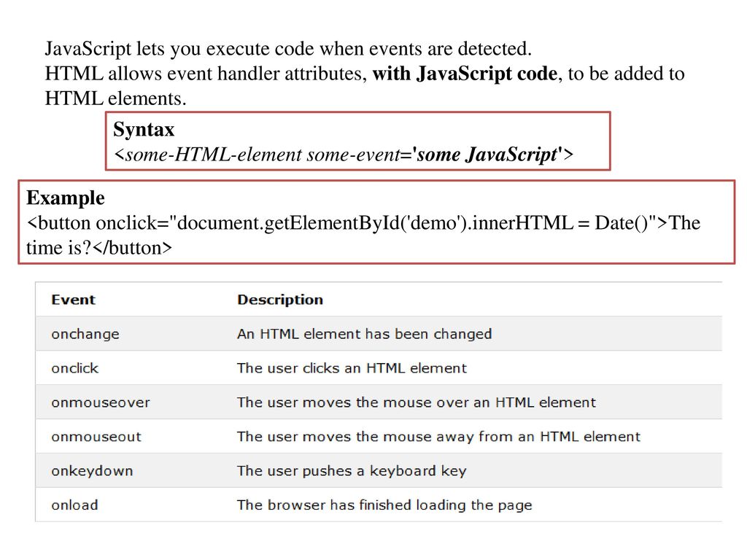Screen dimensions: 747x560
Task: Click the 'time is?</button>' code line
Action: [x=99, y=248]
